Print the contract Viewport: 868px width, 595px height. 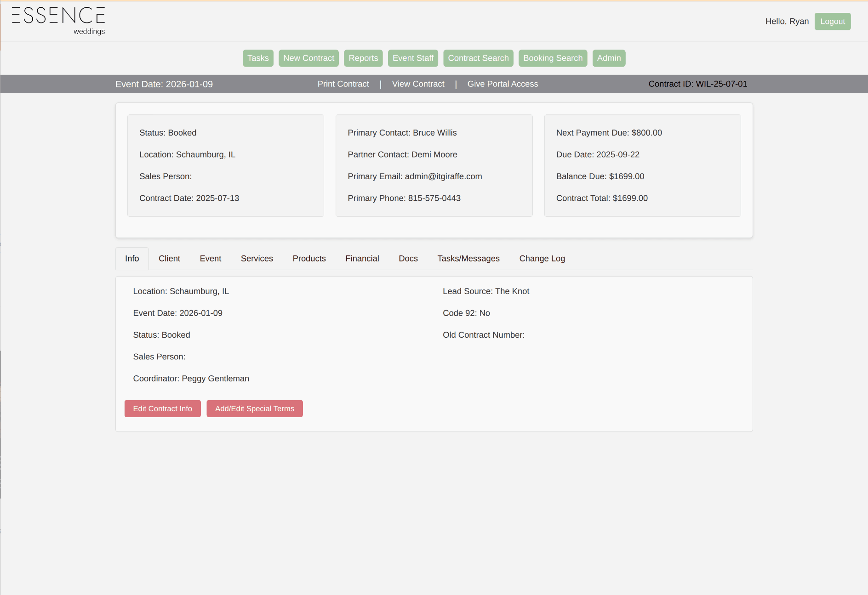point(343,84)
